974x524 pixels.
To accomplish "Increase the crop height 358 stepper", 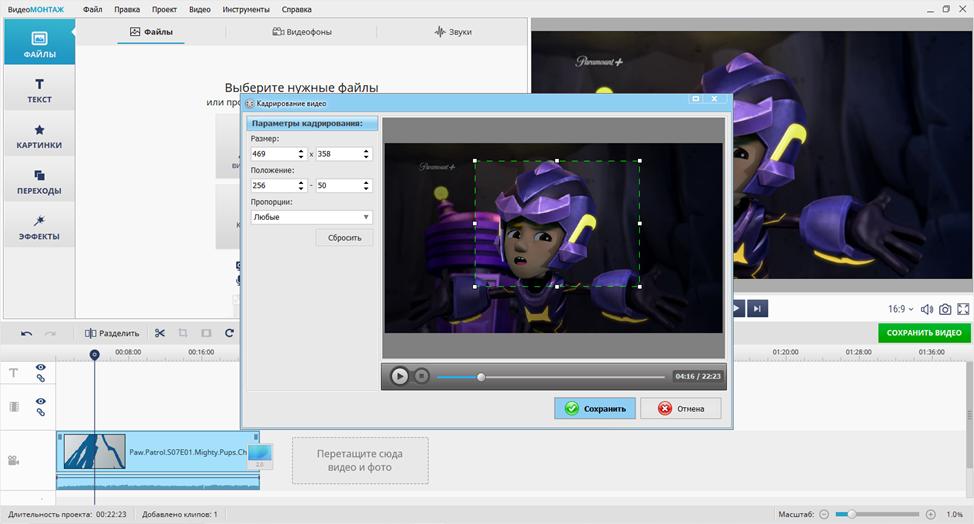I will click(x=366, y=151).
